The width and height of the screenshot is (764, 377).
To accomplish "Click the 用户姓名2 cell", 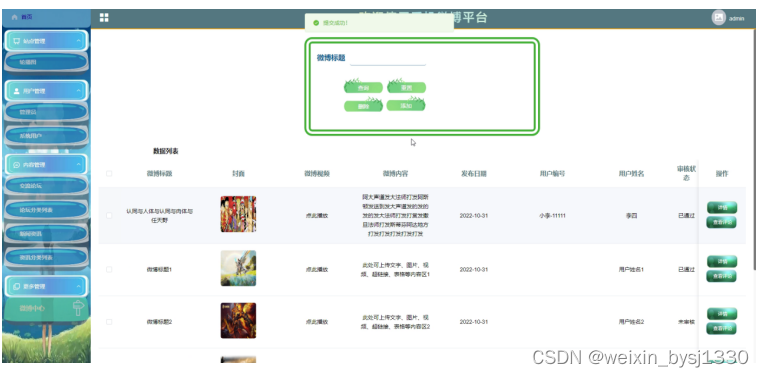I will pos(631,322).
